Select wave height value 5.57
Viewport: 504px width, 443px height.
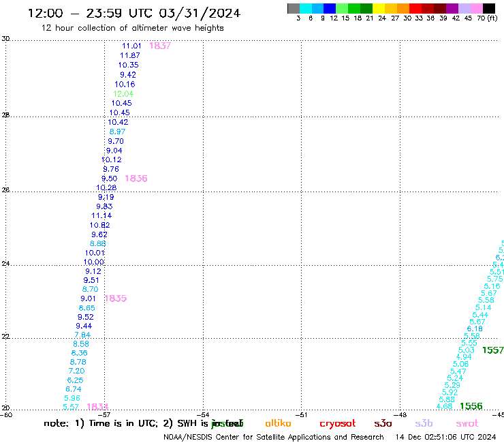pyautogui.click(x=71, y=407)
